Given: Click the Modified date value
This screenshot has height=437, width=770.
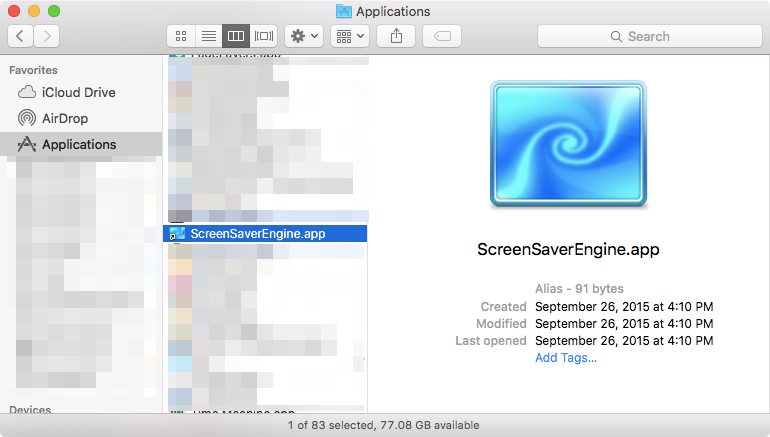Looking at the screenshot, I should tap(624, 324).
